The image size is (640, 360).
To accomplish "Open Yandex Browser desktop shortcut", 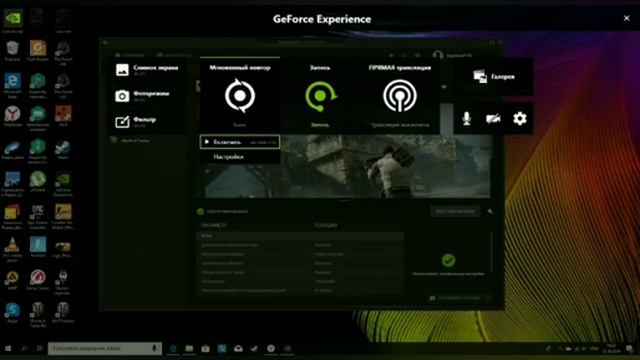I will (x=13, y=117).
